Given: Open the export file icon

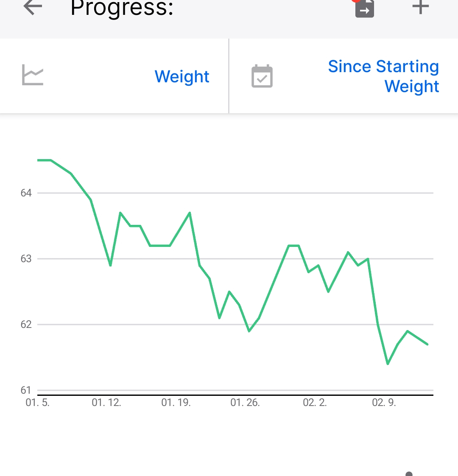Looking at the screenshot, I should click(365, 9).
